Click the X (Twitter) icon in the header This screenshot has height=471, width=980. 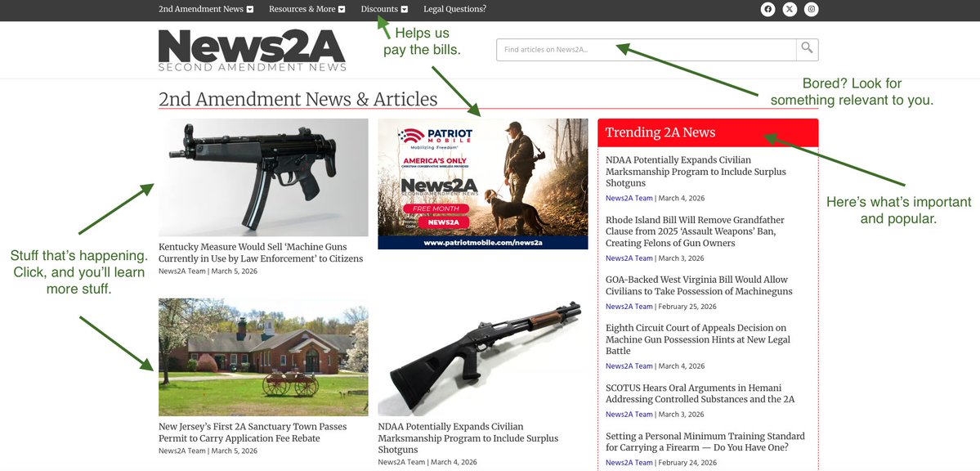(x=788, y=9)
